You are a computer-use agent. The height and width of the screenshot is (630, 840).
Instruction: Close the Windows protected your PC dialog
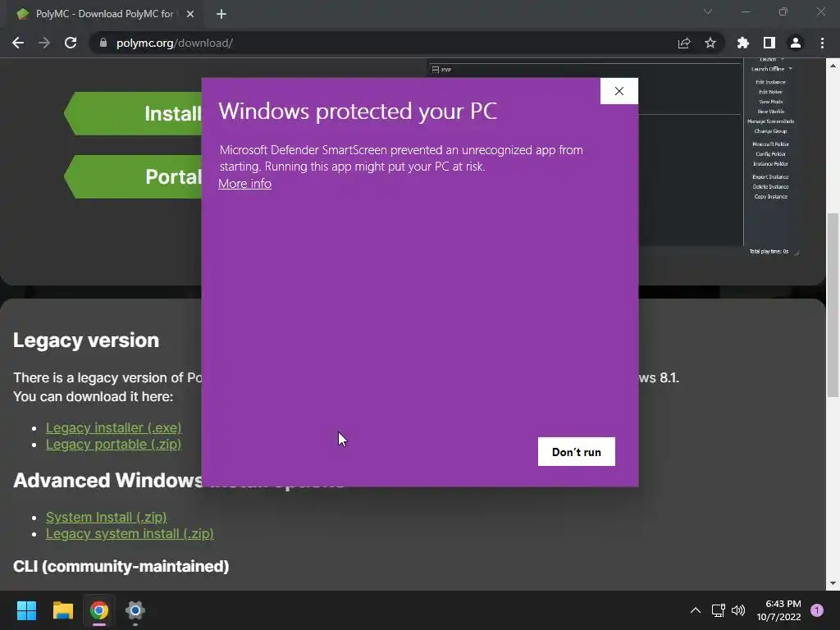(x=619, y=91)
